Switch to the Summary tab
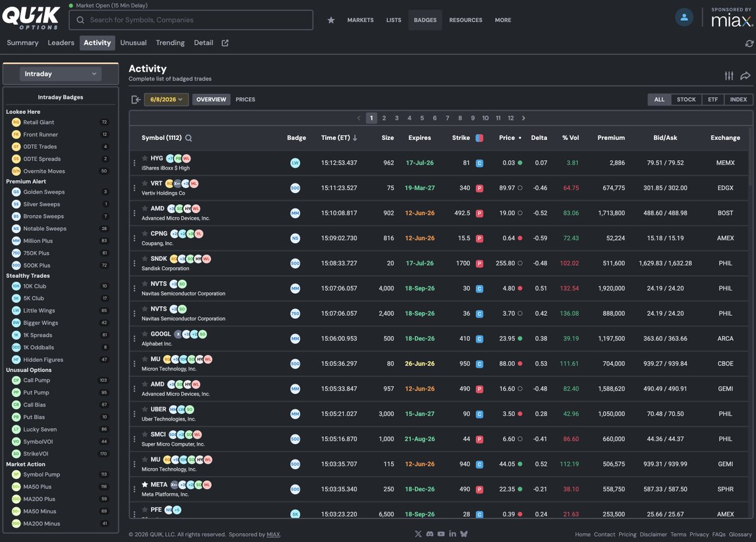 click(x=23, y=43)
